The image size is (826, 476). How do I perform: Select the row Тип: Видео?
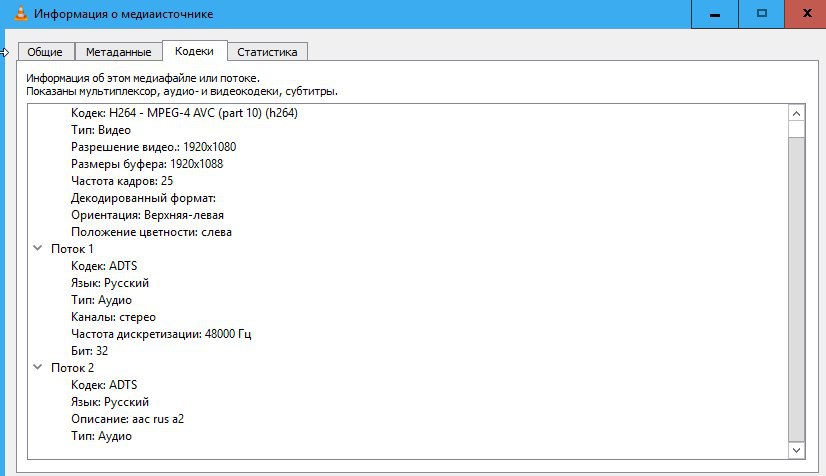click(x=101, y=130)
